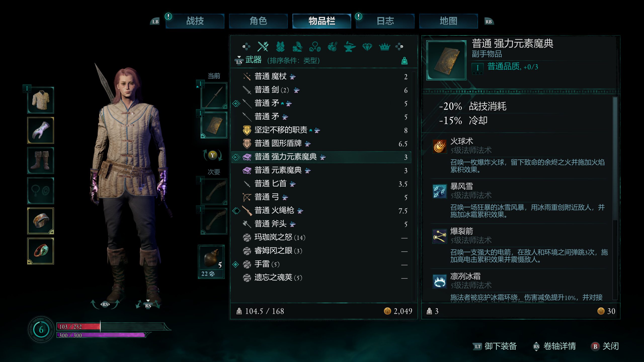This screenshot has height=362, width=644.
Task: Select the 普通 元素魔典 list item
Action: [x=321, y=170]
